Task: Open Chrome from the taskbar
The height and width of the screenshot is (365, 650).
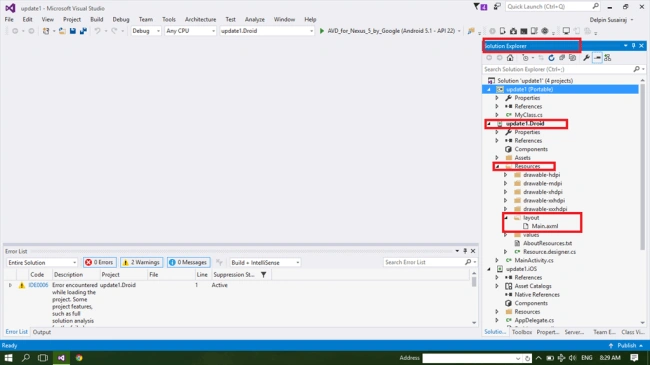Action: coord(79,358)
